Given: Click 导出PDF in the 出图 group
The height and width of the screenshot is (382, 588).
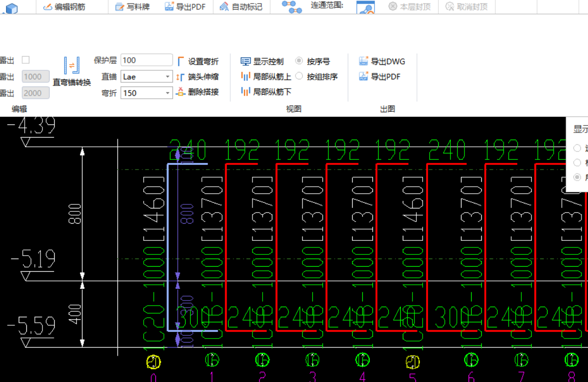Looking at the screenshot, I should pos(380,77).
